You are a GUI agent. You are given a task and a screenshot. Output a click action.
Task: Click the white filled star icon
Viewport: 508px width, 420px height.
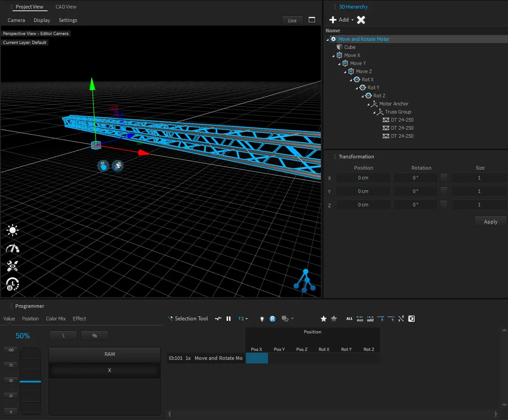[x=324, y=319]
